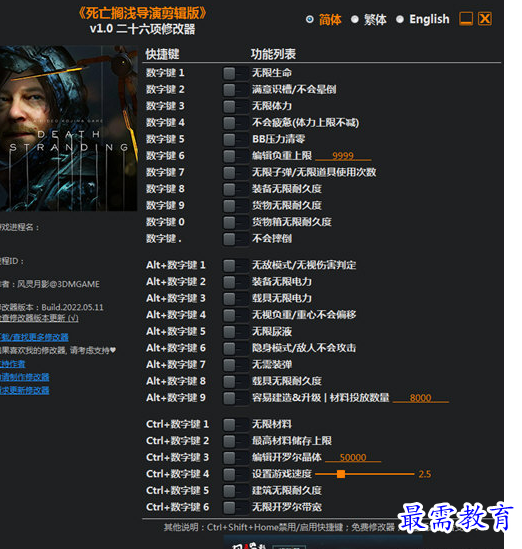The image size is (522, 549).
Task: Toggle 设置游戏速度 switch
Action: [235, 474]
